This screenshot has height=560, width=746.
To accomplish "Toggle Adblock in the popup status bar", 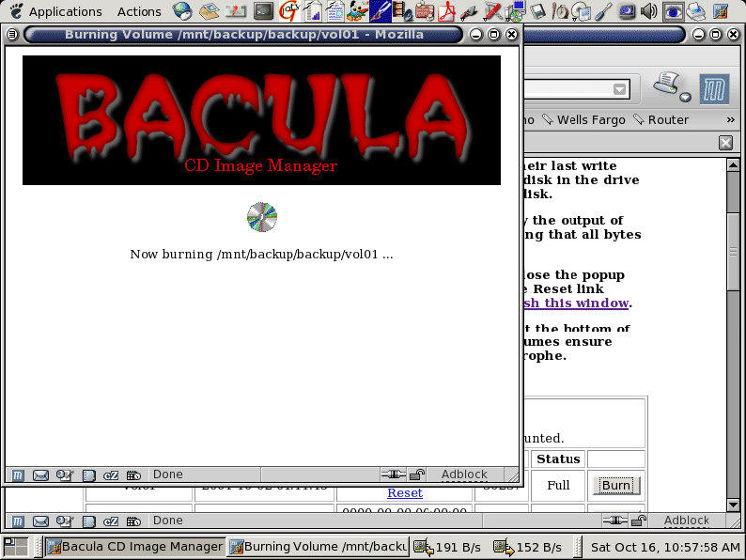I will coord(464,475).
